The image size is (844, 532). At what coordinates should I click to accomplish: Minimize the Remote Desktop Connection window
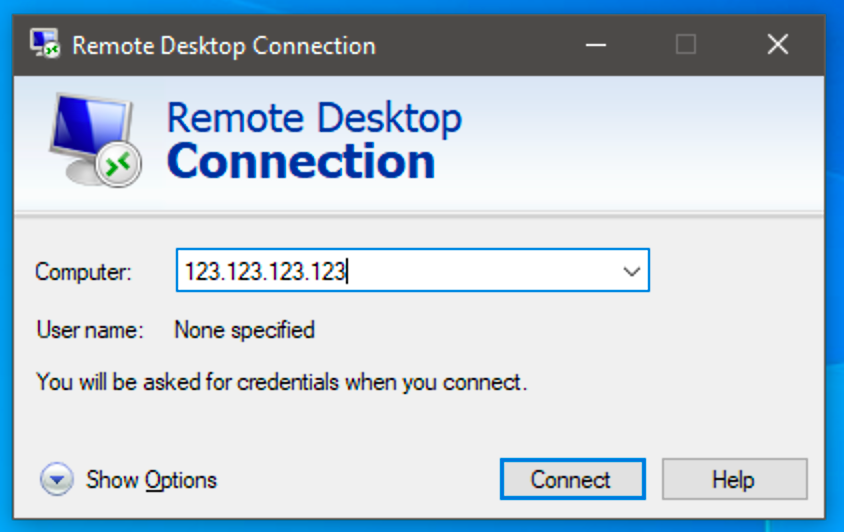[x=596, y=45]
